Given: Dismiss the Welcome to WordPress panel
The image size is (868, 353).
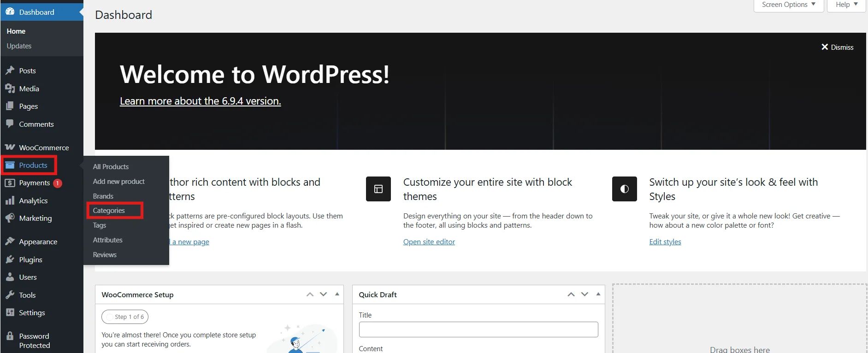Looking at the screenshot, I should pyautogui.click(x=837, y=47).
